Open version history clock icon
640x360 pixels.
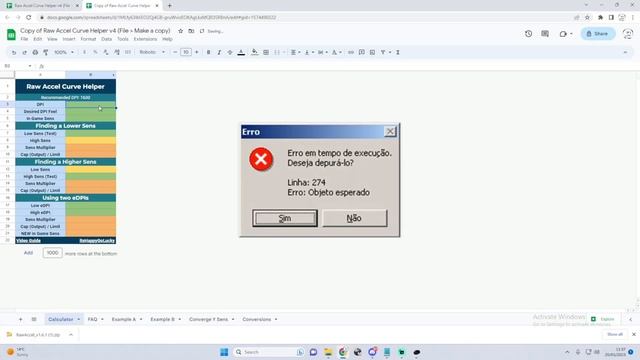[529, 33]
